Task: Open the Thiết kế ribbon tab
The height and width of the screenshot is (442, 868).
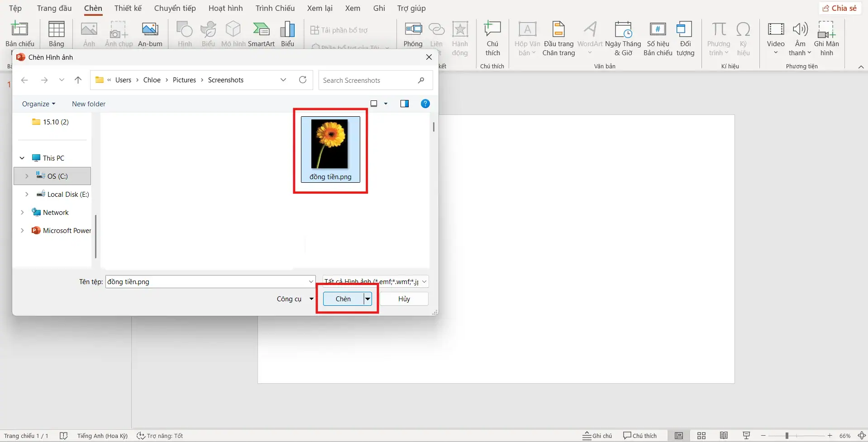Action: point(128,8)
